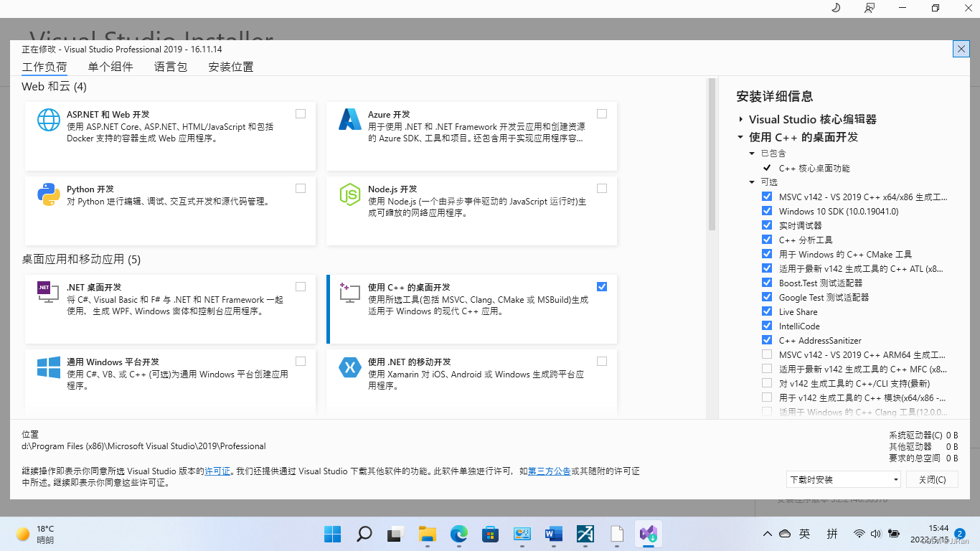Uncheck Windows 10 SDK (10.0.19041.0)
The width and height of the screenshot is (980, 551).
[x=767, y=211]
